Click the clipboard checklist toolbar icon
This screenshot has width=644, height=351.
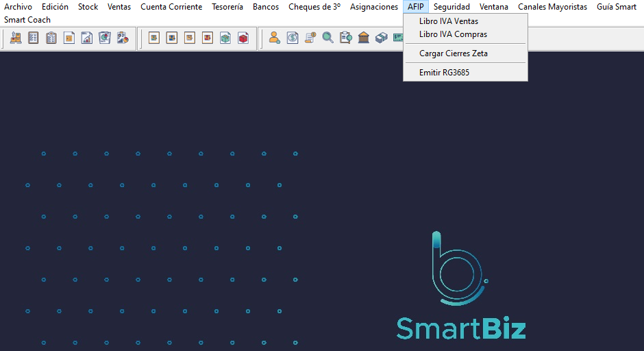pyautogui.click(x=51, y=38)
